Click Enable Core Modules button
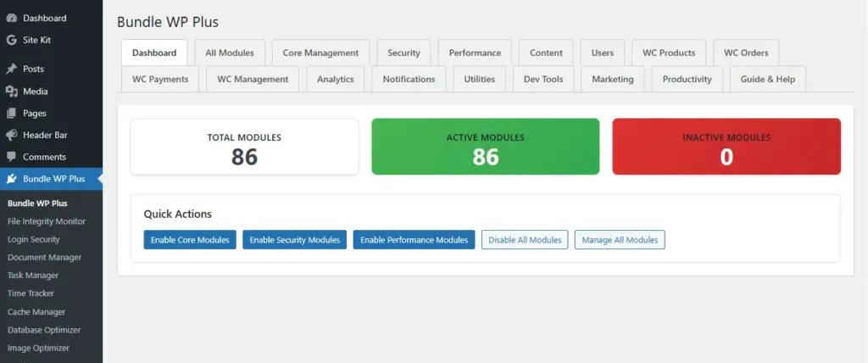This screenshot has height=363, width=868. pyautogui.click(x=190, y=240)
